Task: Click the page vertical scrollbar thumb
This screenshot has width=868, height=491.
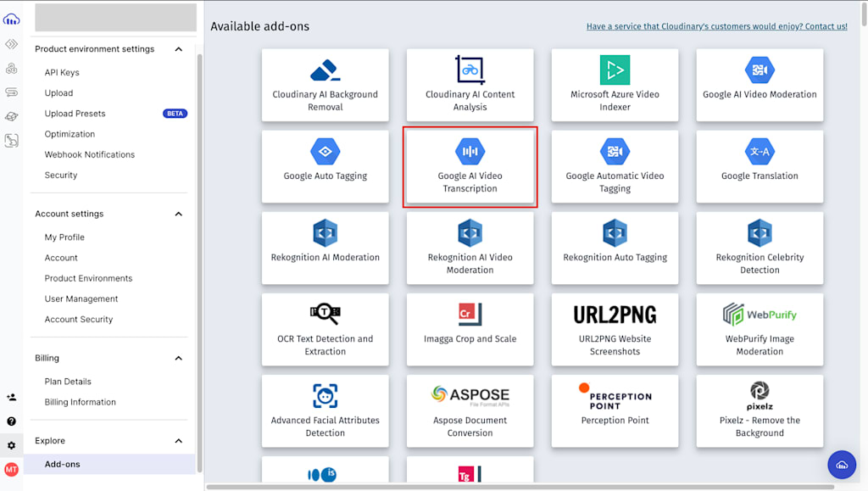Action: [864, 14]
